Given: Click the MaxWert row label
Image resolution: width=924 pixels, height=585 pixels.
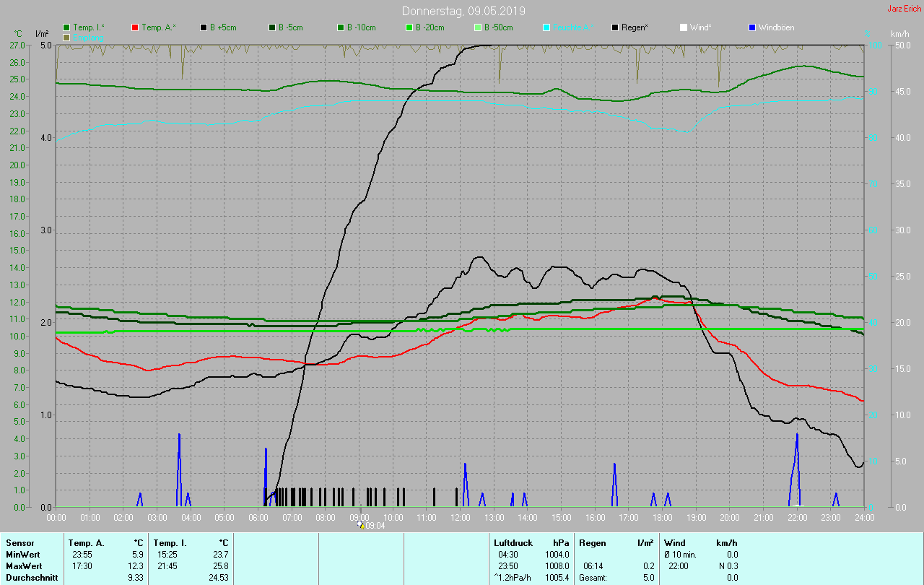Looking at the screenshot, I should (24, 566).
